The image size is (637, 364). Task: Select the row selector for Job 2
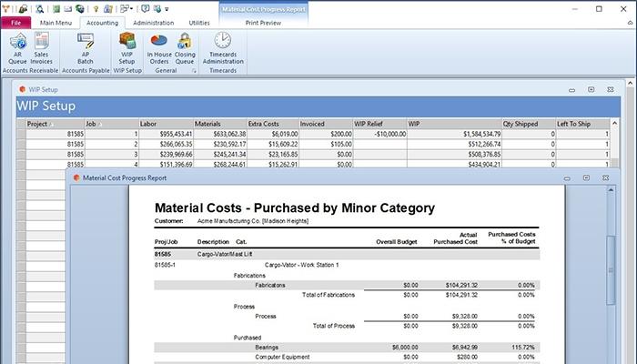coord(21,144)
